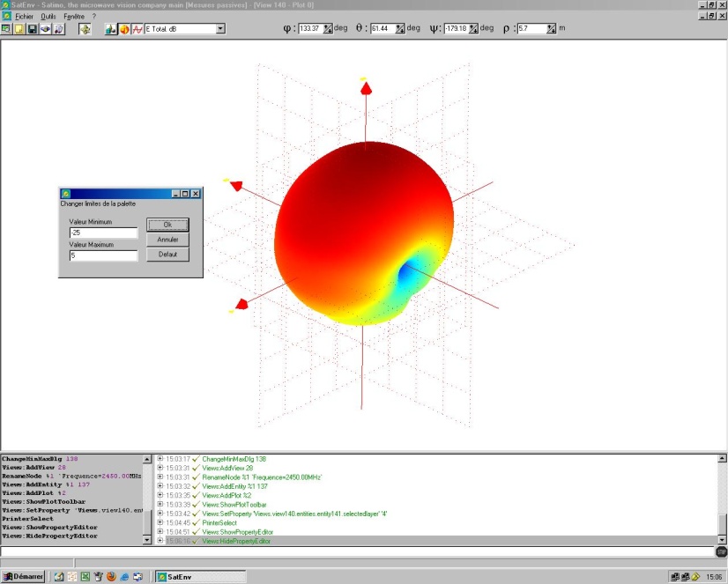Screen dimensions: 728x584
Task: Click Ok in the palette limits dialog
Action: pos(167,225)
